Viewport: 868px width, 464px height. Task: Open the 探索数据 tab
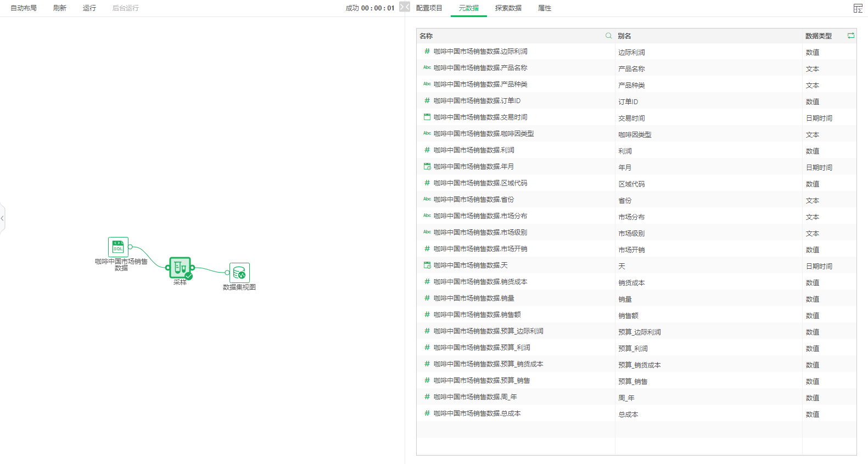tap(508, 8)
